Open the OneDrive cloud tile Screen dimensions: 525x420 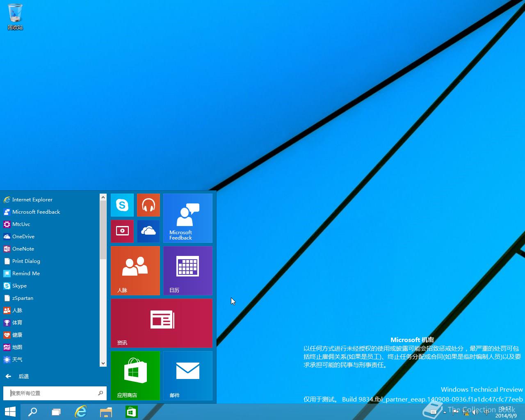(148, 231)
